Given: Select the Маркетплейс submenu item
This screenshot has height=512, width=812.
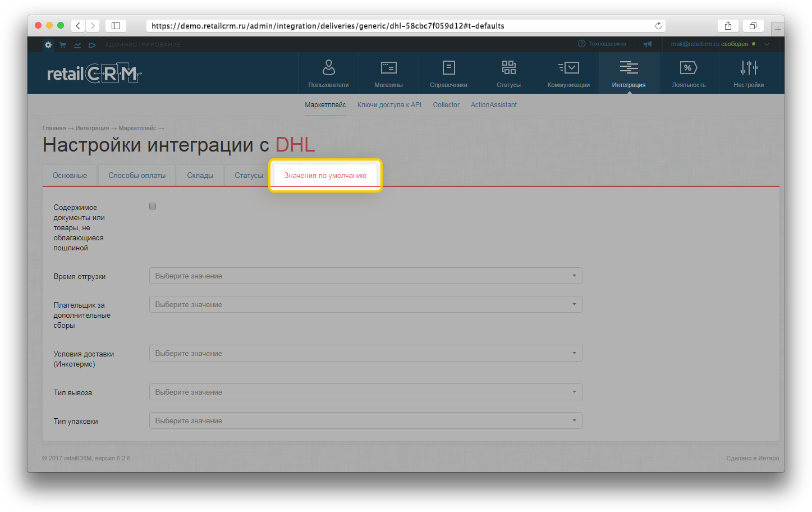Looking at the screenshot, I should [x=325, y=105].
